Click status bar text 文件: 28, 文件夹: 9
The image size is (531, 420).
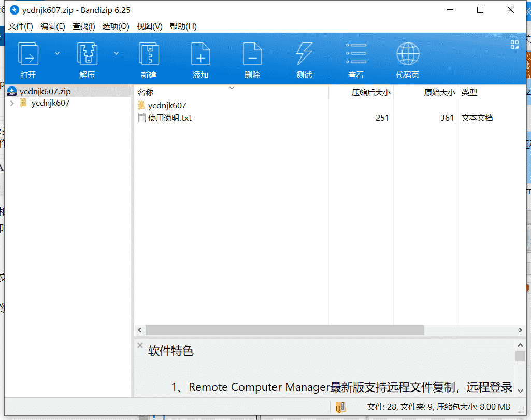click(x=400, y=407)
